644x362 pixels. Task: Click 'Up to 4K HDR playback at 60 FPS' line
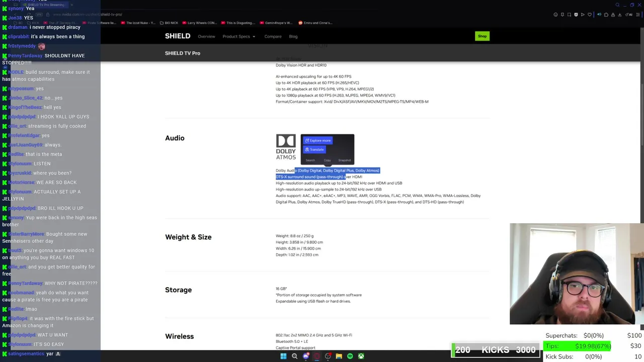click(317, 83)
